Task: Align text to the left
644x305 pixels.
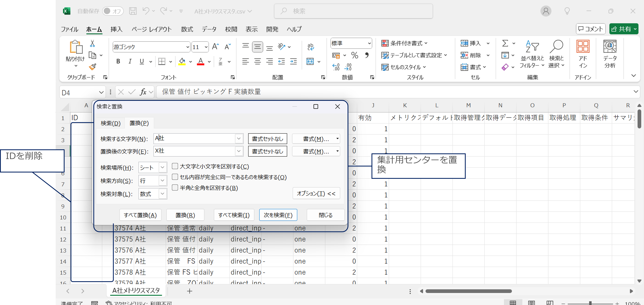Action: click(245, 61)
